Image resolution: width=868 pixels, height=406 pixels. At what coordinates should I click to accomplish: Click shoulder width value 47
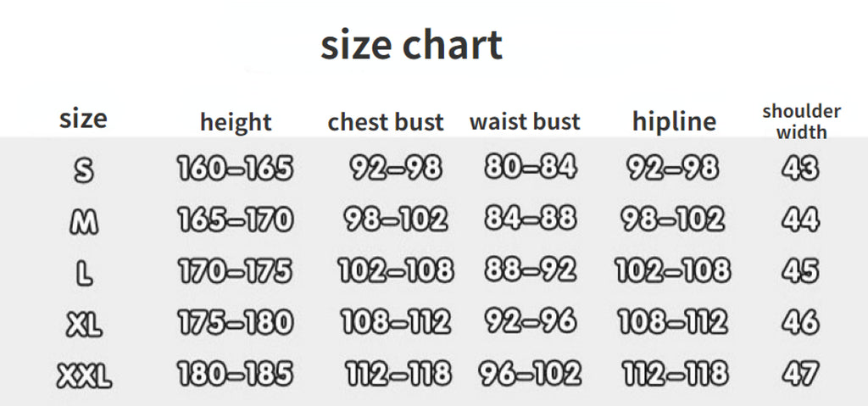[x=800, y=373]
